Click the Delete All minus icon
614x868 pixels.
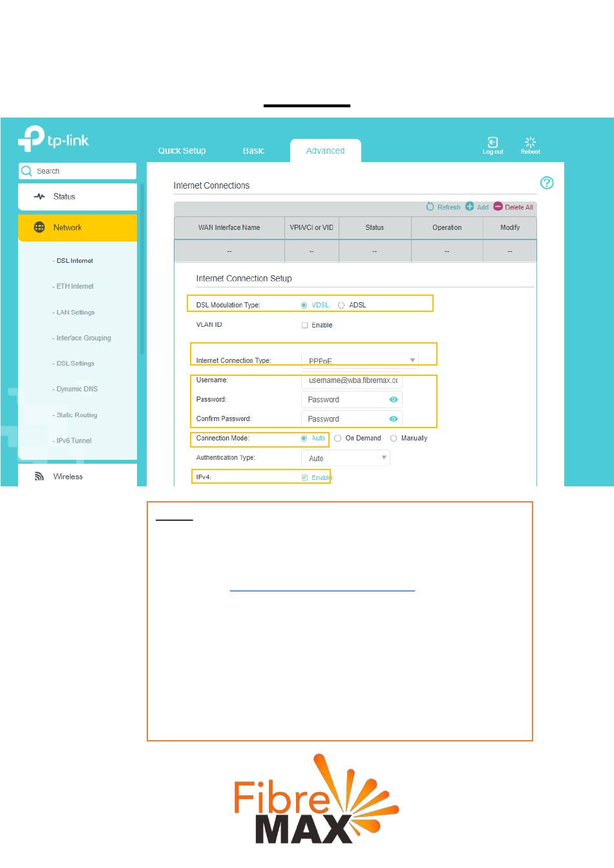pyautogui.click(x=498, y=207)
